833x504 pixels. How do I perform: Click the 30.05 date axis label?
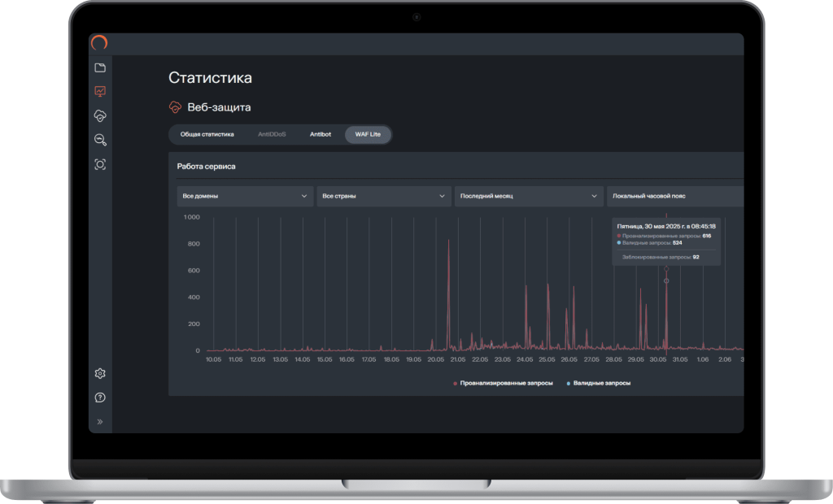coord(657,359)
